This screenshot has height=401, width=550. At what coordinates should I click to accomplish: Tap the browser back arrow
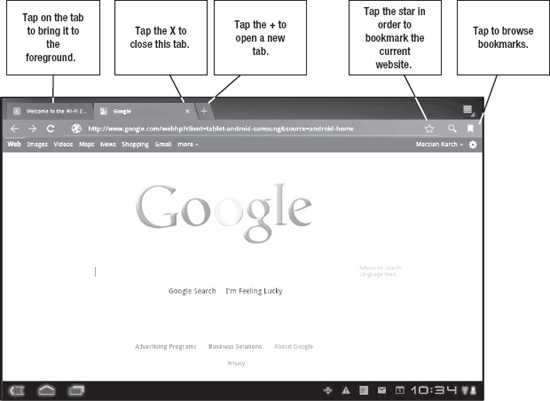point(14,129)
